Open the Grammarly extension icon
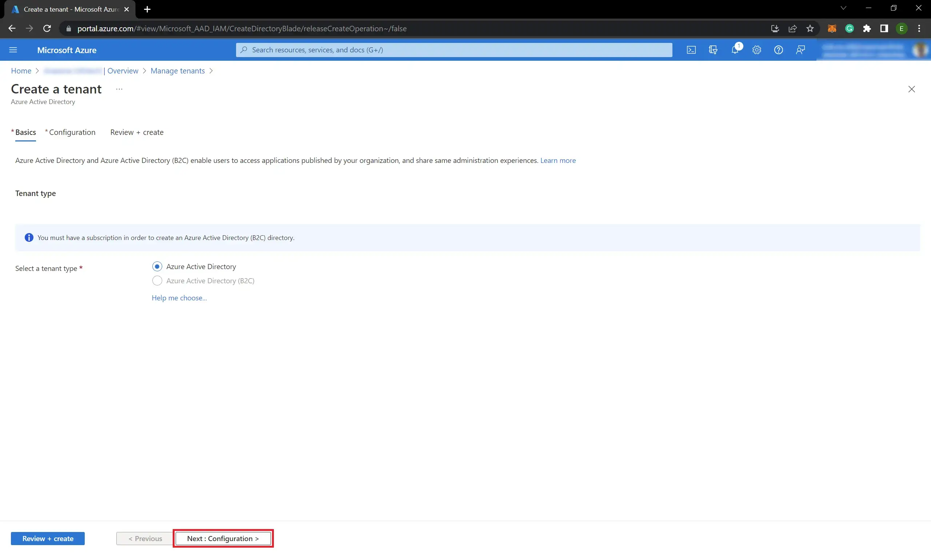The height and width of the screenshot is (560, 931). (849, 29)
